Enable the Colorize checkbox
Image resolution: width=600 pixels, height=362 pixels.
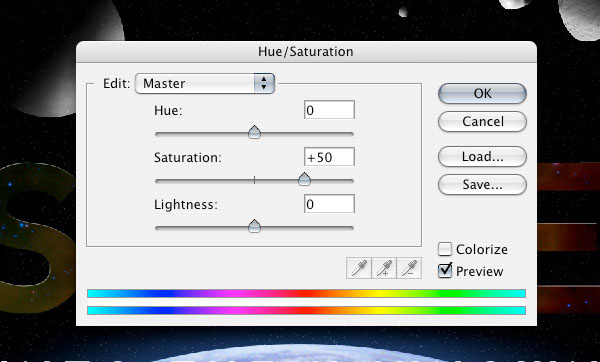click(x=445, y=249)
